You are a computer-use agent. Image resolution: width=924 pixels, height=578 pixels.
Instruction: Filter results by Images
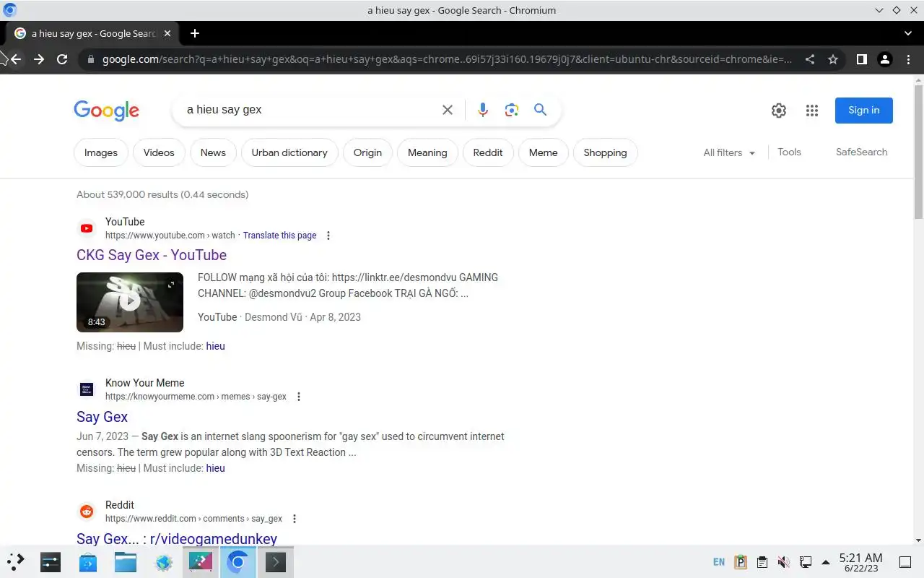click(x=101, y=152)
